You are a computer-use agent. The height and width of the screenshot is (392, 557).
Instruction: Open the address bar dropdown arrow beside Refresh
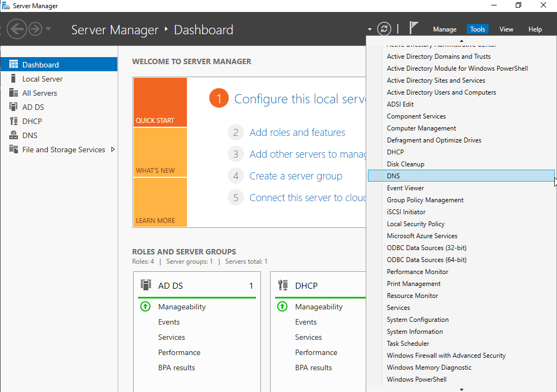pyautogui.click(x=370, y=29)
